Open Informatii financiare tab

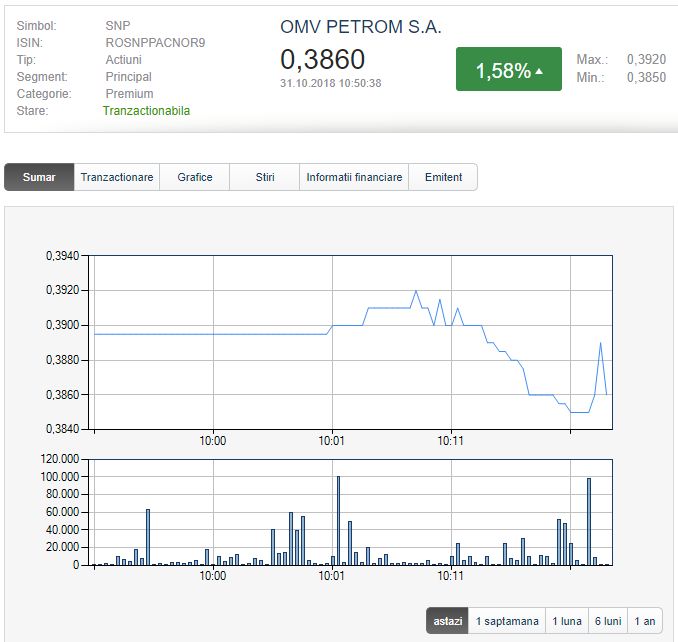coord(354,177)
